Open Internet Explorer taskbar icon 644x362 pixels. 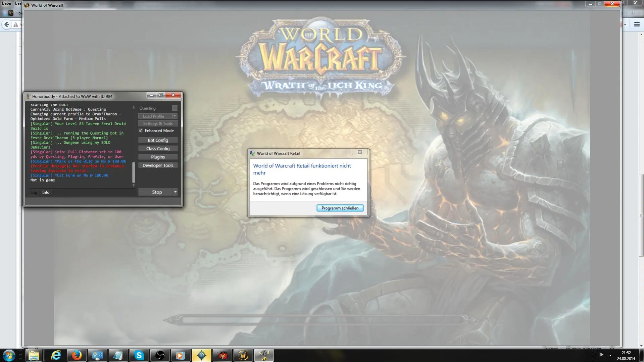coord(56,355)
